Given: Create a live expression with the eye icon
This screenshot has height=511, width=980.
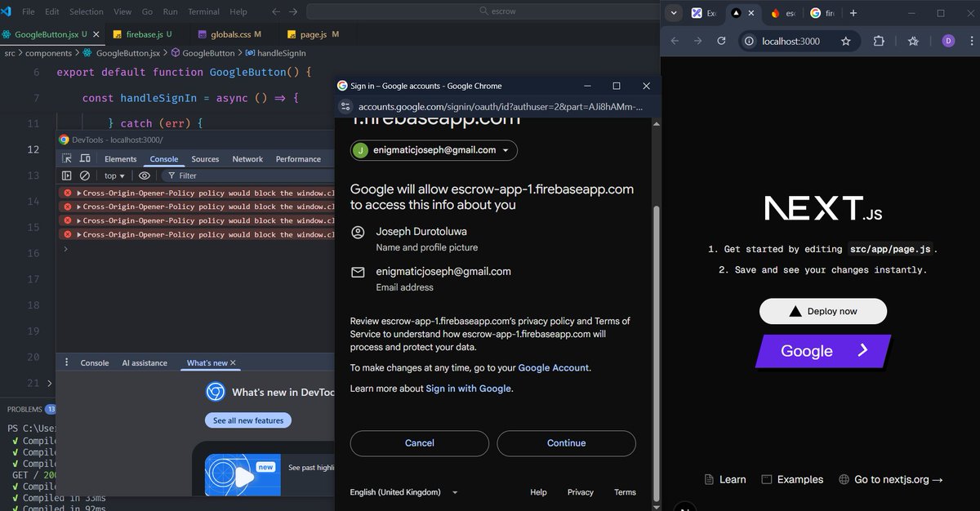Looking at the screenshot, I should point(145,175).
